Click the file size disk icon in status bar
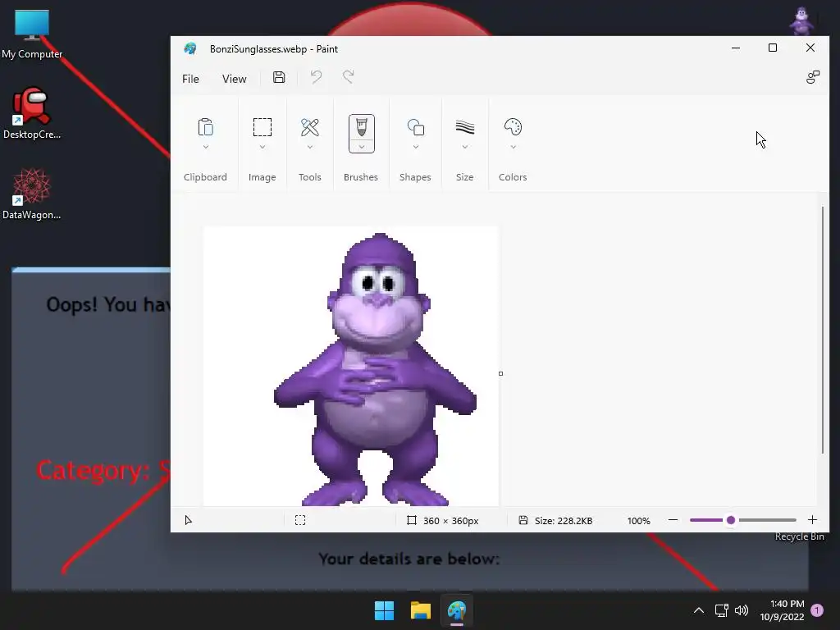Screen dimensions: 840x630 pyautogui.click(x=523, y=520)
